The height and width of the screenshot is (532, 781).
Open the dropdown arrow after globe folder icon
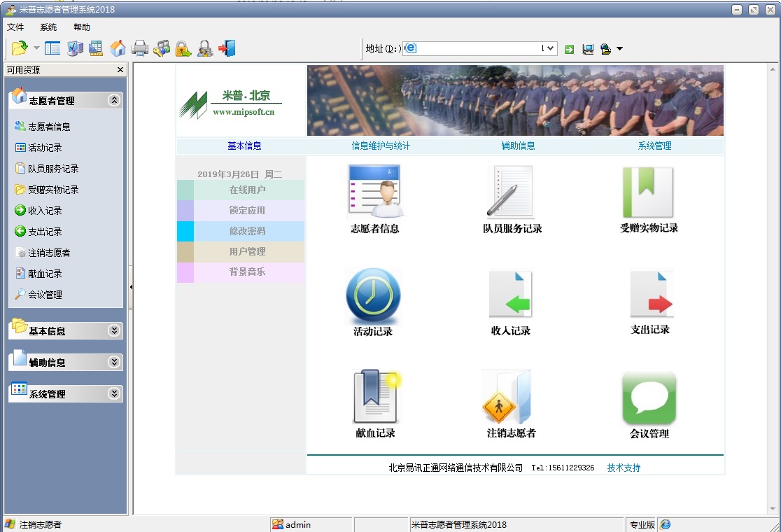coord(619,49)
